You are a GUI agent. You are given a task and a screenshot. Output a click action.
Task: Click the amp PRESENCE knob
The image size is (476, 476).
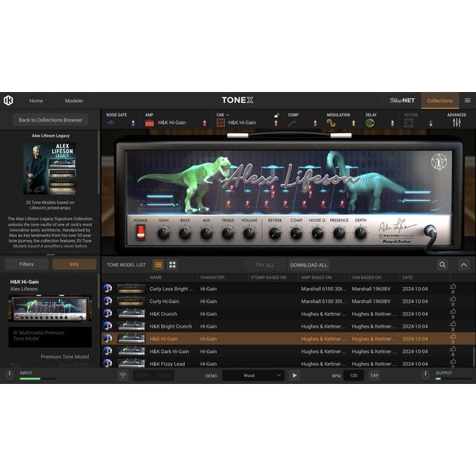339,233
